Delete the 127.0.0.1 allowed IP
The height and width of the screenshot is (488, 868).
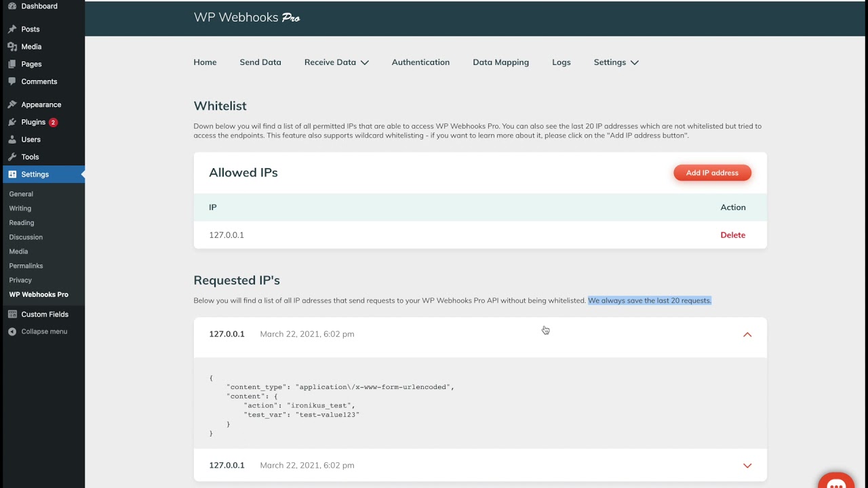click(x=732, y=235)
